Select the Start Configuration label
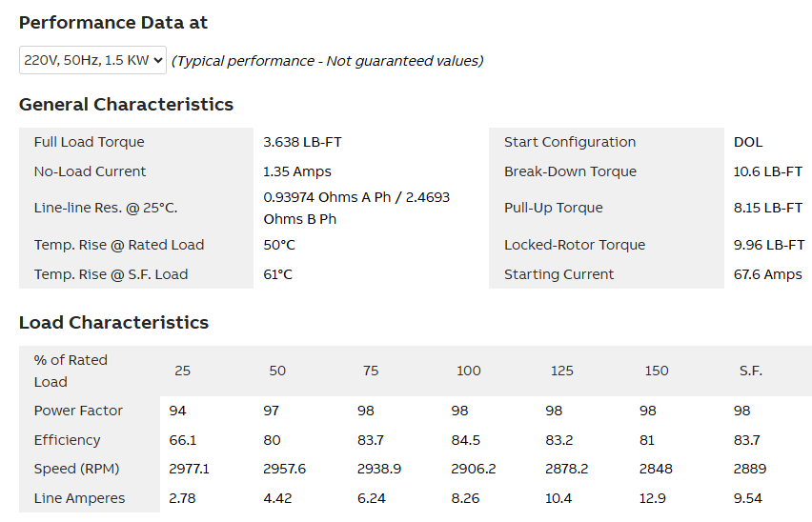Screen dimensions: 812x522 click(x=569, y=142)
